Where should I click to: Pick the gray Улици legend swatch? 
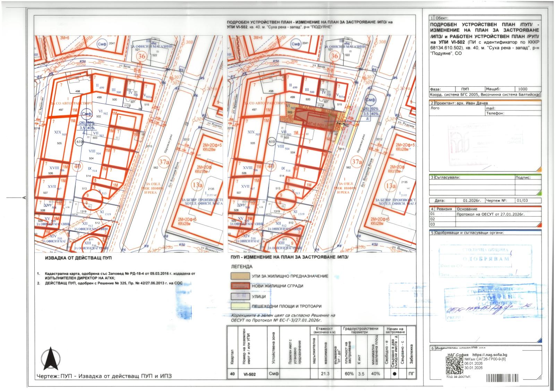pyautogui.click(x=240, y=296)
